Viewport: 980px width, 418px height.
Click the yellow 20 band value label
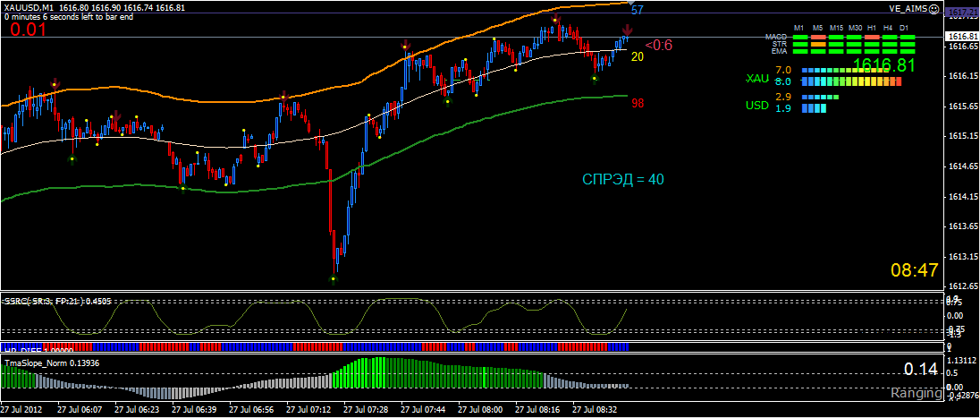click(x=638, y=57)
